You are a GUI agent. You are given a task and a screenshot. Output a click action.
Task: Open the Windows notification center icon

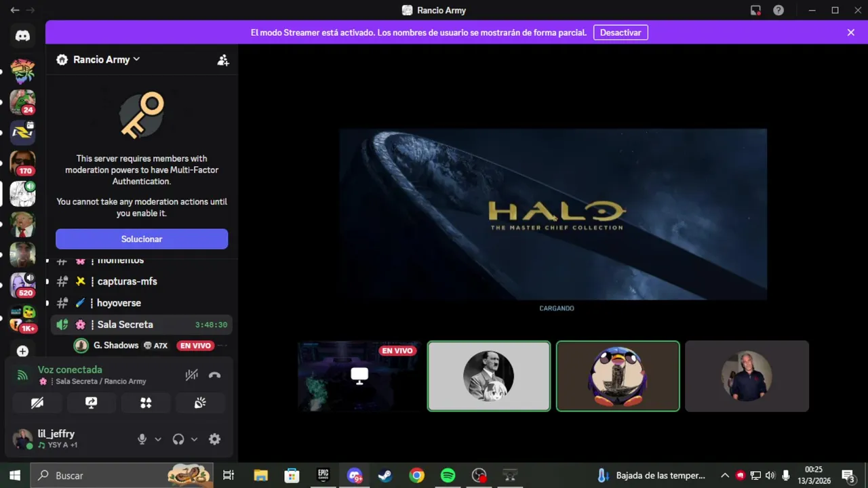848,475
